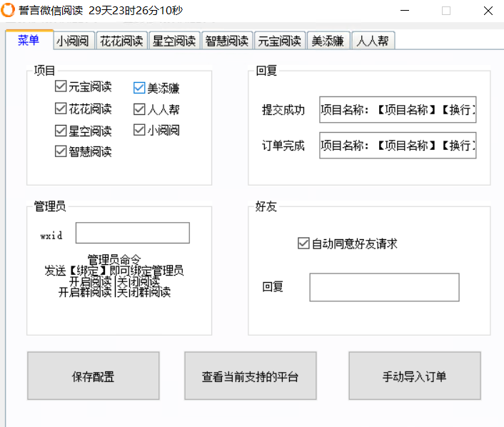
Task: Open the 花花阅读 tab
Action: coord(120,41)
